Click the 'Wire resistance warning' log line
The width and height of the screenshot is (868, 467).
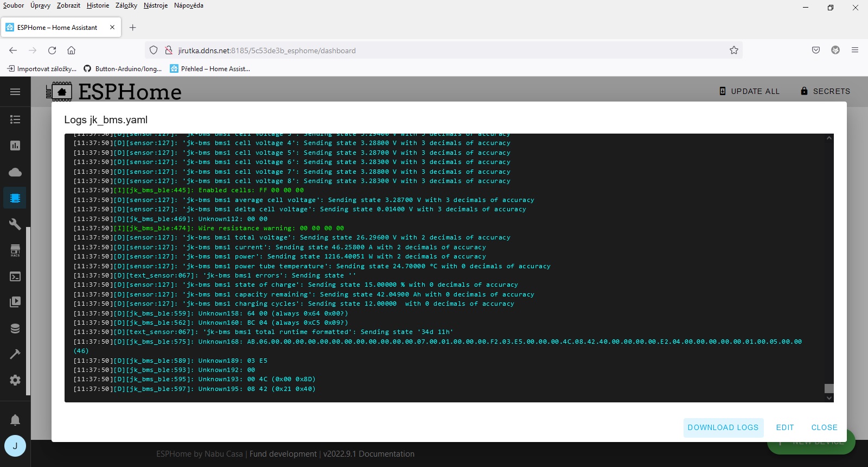click(209, 229)
